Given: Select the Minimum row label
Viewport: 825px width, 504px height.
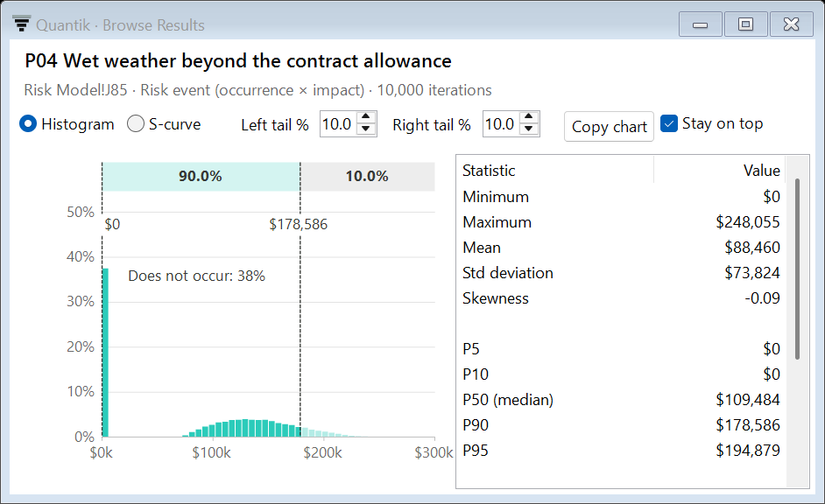Looking at the screenshot, I should [495, 197].
